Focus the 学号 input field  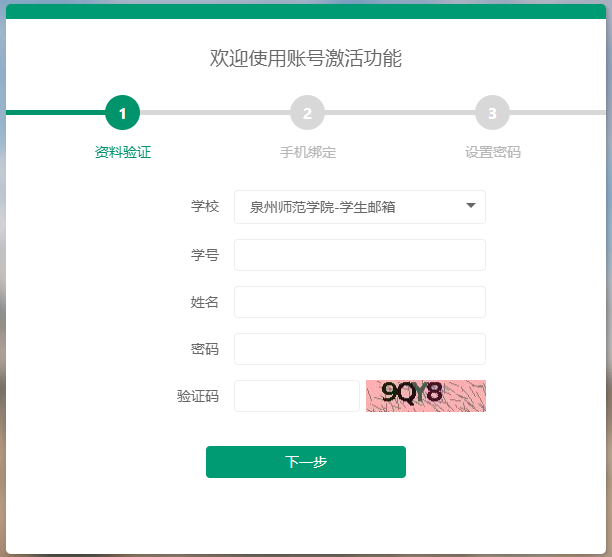[359, 255]
